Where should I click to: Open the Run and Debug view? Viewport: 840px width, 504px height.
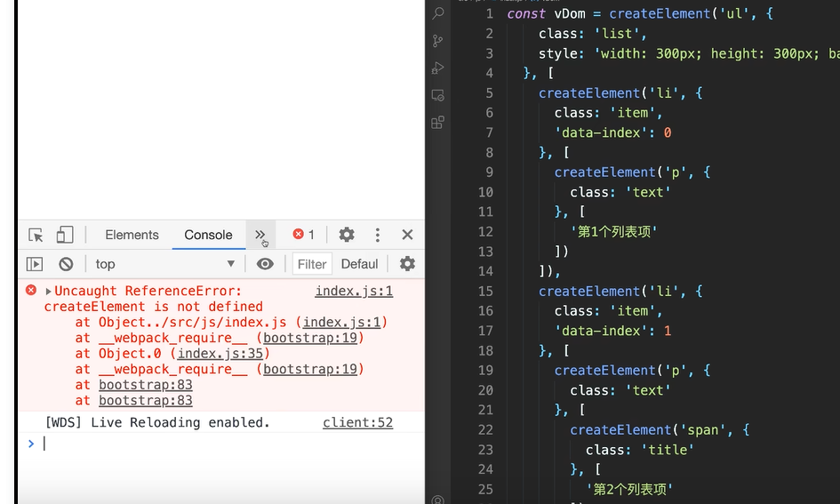[x=437, y=68]
